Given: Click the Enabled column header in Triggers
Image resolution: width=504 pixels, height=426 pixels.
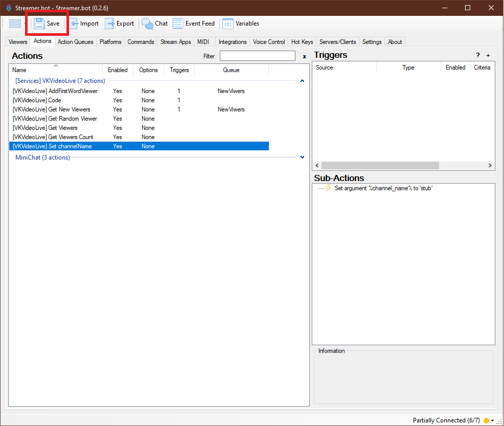Looking at the screenshot, I should point(455,68).
